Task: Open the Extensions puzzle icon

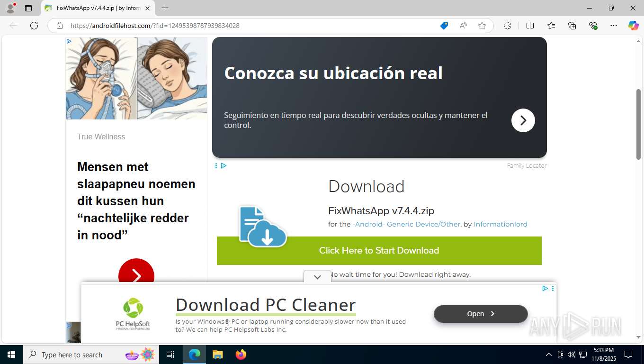Action: (507, 26)
